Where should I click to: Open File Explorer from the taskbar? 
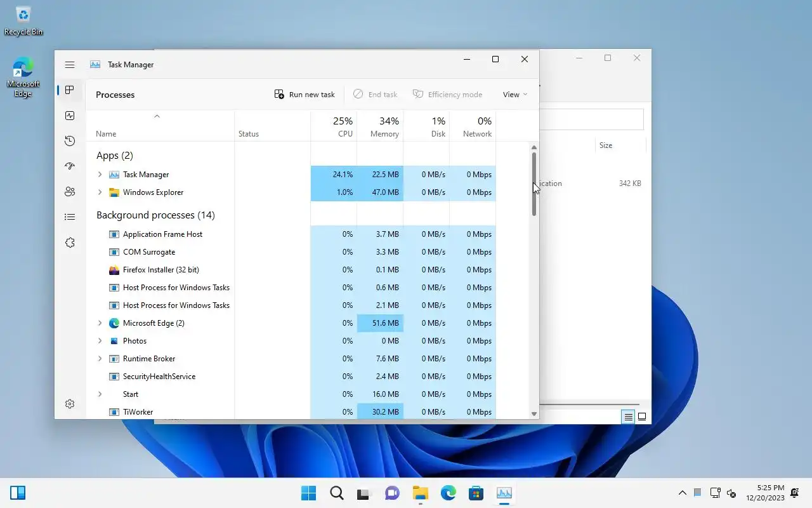point(420,493)
